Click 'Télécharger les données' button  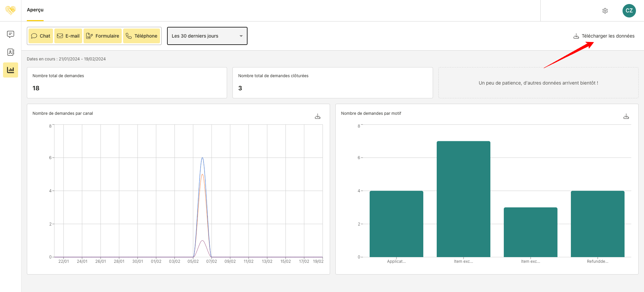point(604,36)
